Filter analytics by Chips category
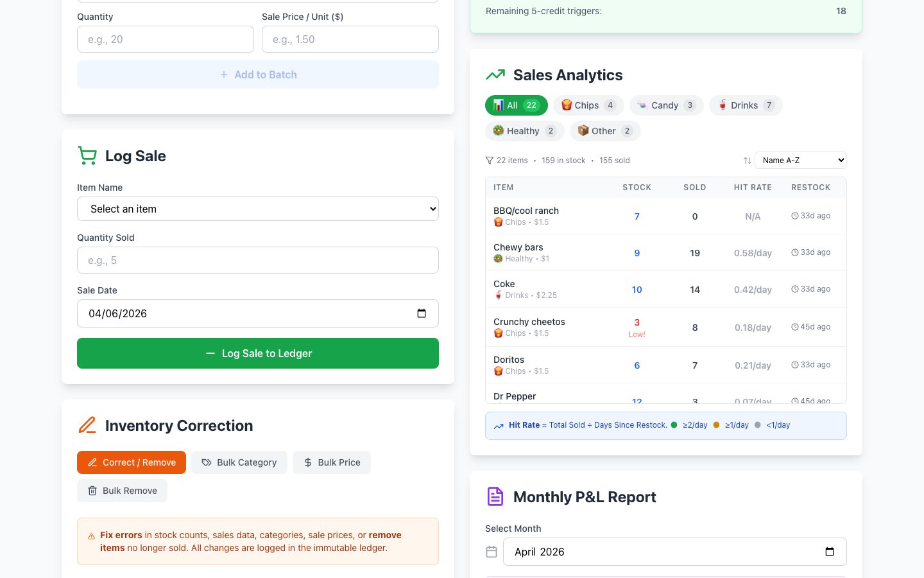Screen dimensions: 924x578 click(588, 105)
